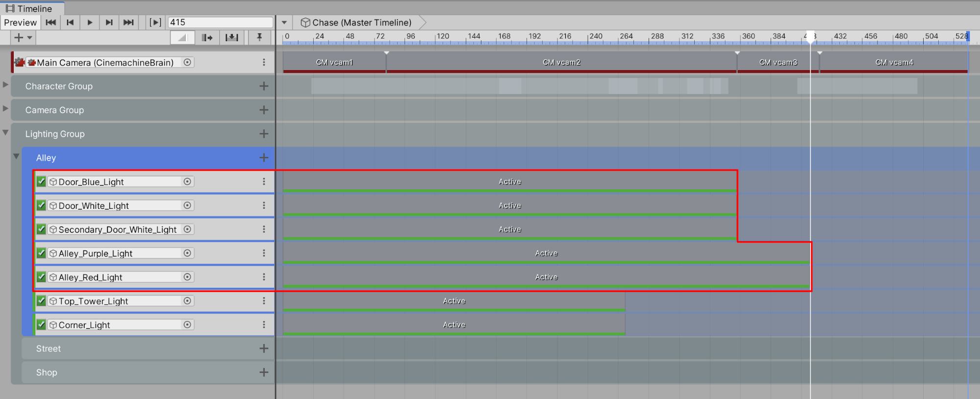
Task: Open object picker for Main Camera binding
Action: (187, 62)
